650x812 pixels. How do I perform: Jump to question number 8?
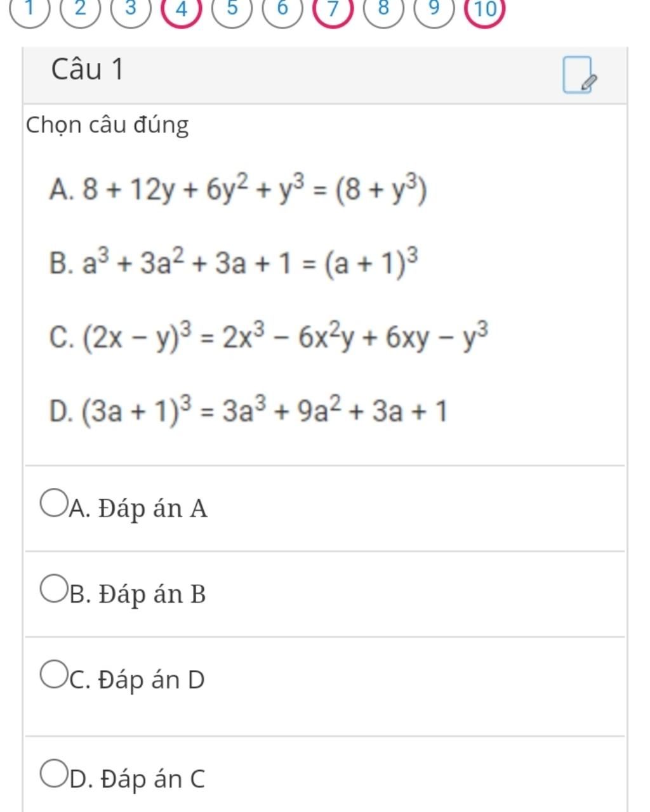(x=383, y=10)
